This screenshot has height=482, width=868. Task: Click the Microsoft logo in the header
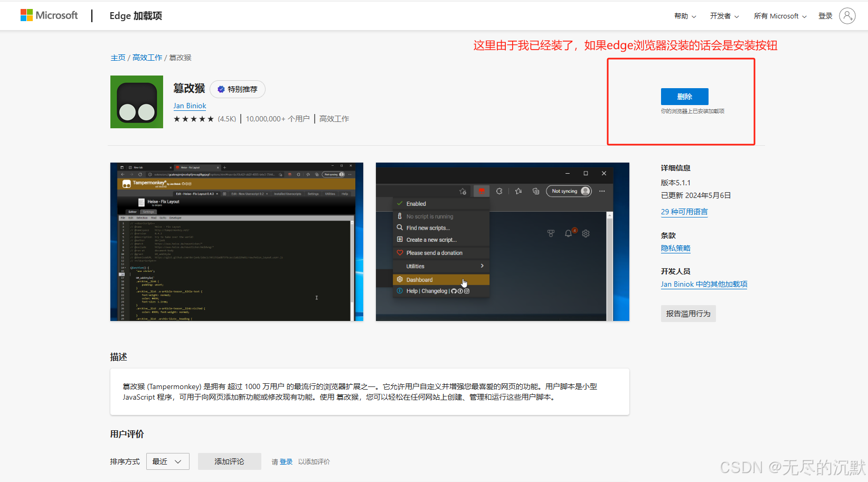coord(49,15)
